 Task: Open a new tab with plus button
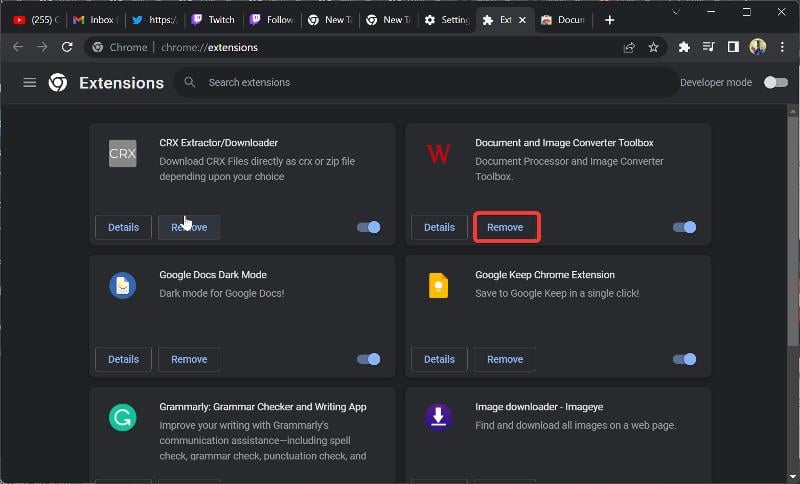[609, 20]
